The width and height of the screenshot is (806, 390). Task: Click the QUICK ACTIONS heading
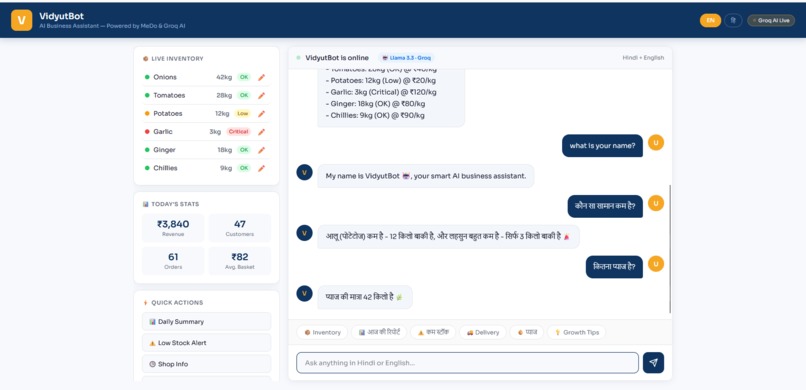coord(177,303)
